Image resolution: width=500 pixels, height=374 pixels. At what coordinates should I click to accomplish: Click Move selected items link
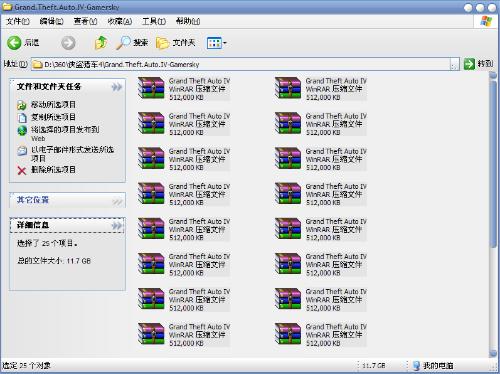click(x=53, y=105)
